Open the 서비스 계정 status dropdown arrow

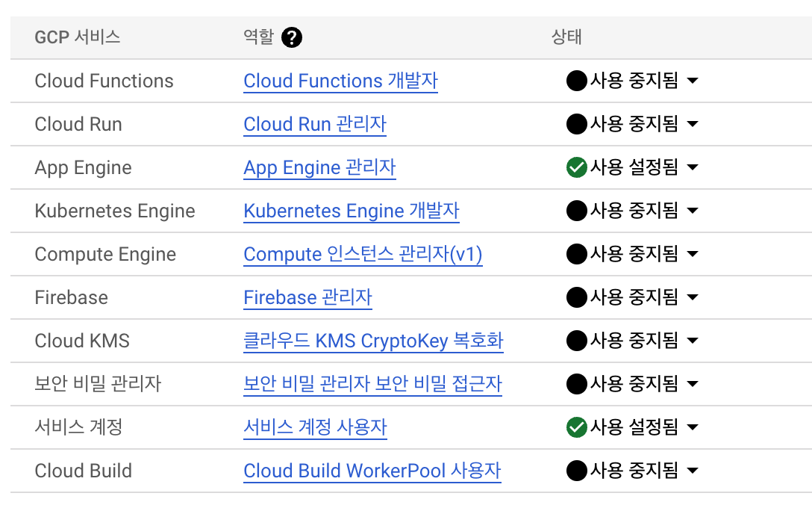coord(693,427)
